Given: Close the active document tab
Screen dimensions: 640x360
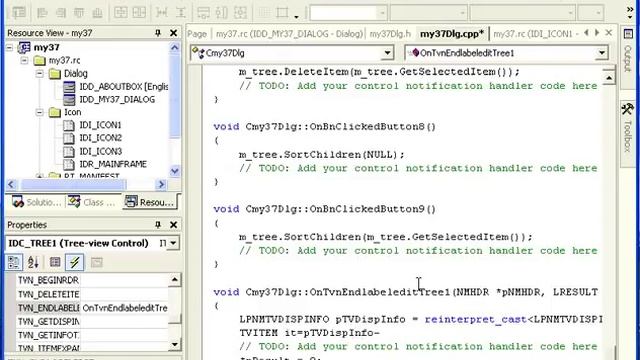Looking at the screenshot, I should (609, 33).
